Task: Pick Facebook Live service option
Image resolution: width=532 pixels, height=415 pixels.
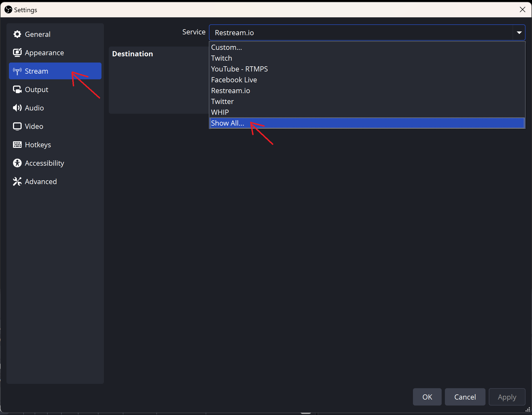Action: coord(367,80)
